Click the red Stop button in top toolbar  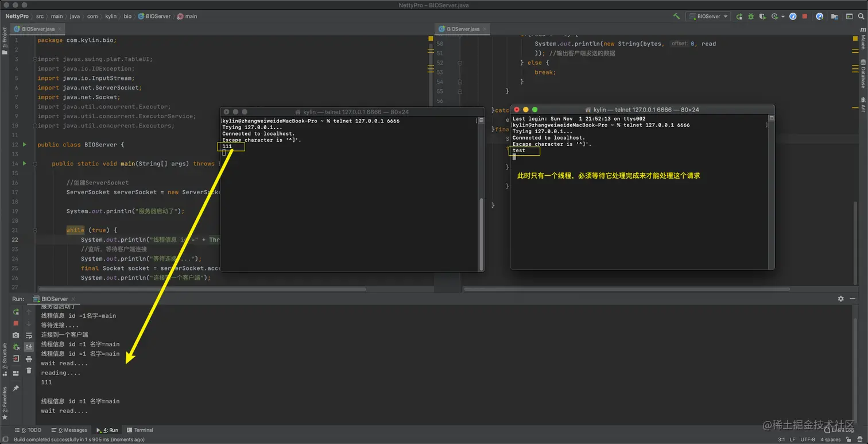tap(805, 17)
